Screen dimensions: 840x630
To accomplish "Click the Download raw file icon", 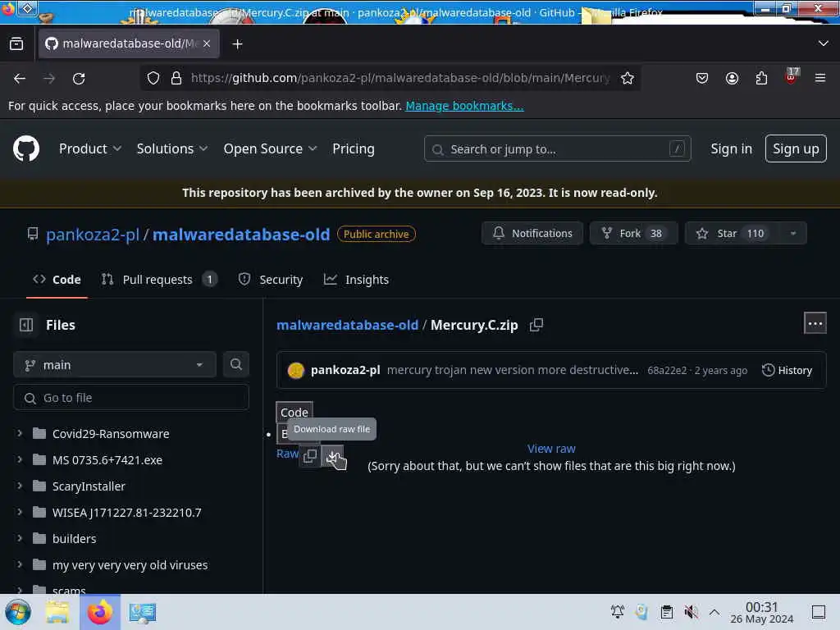I will click(332, 456).
